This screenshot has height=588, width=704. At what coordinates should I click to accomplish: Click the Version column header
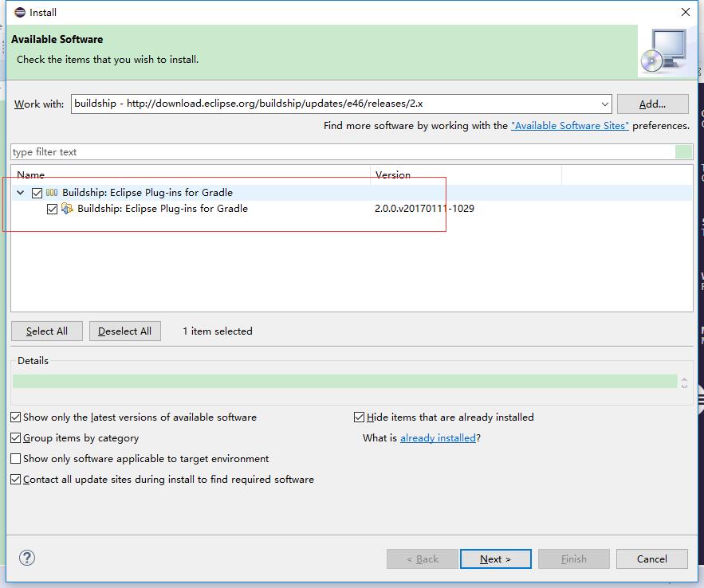coord(466,174)
